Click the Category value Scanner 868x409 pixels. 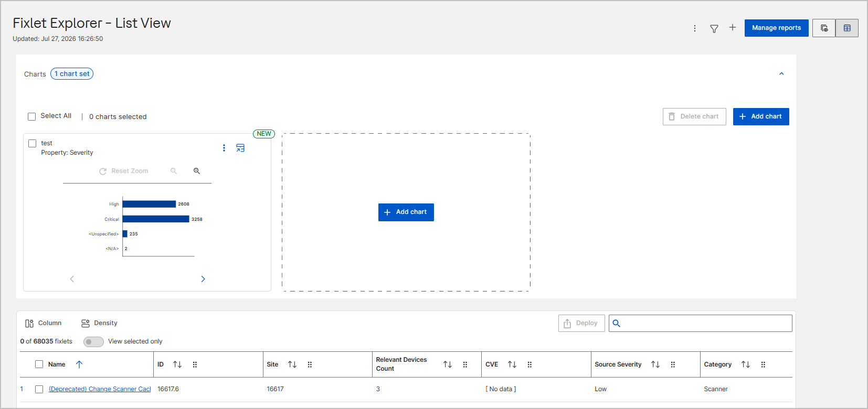point(716,389)
